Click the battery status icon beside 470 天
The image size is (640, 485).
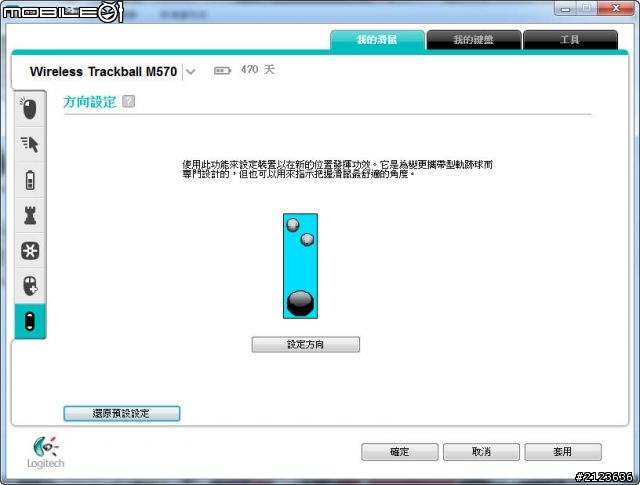click(222, 71)
